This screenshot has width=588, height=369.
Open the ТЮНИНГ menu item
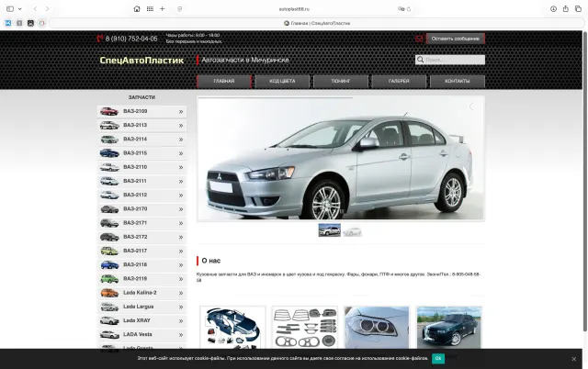[x=341, y=81]
